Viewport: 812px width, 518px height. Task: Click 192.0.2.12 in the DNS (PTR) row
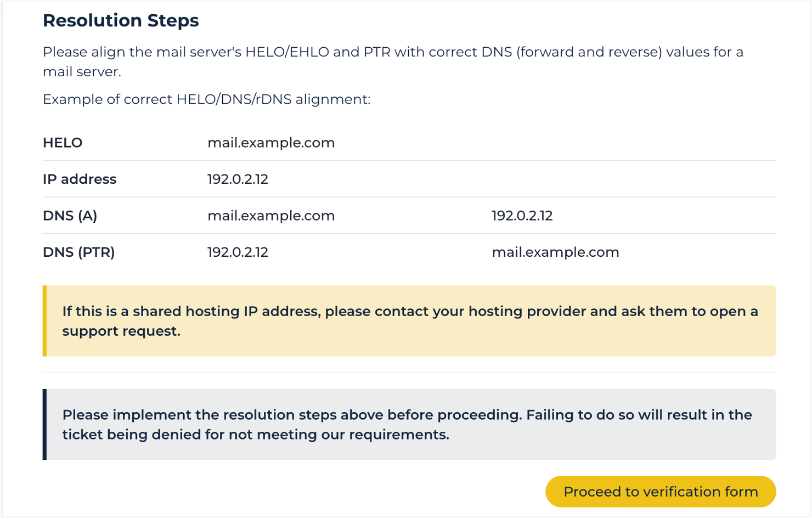238,252
